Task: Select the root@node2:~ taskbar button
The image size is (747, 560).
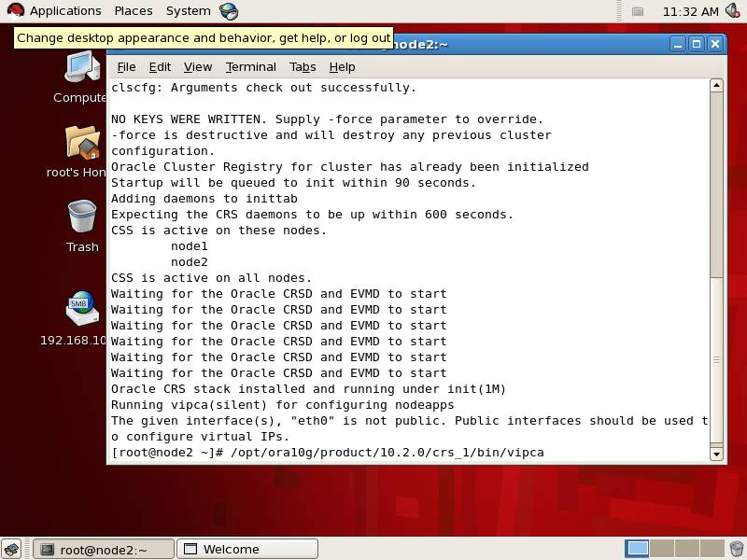Action: [104, 549]
